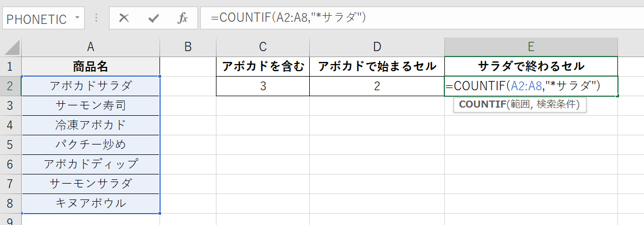
Task: Click the Name Box showing PHONETIC
Action: [36, 18]
